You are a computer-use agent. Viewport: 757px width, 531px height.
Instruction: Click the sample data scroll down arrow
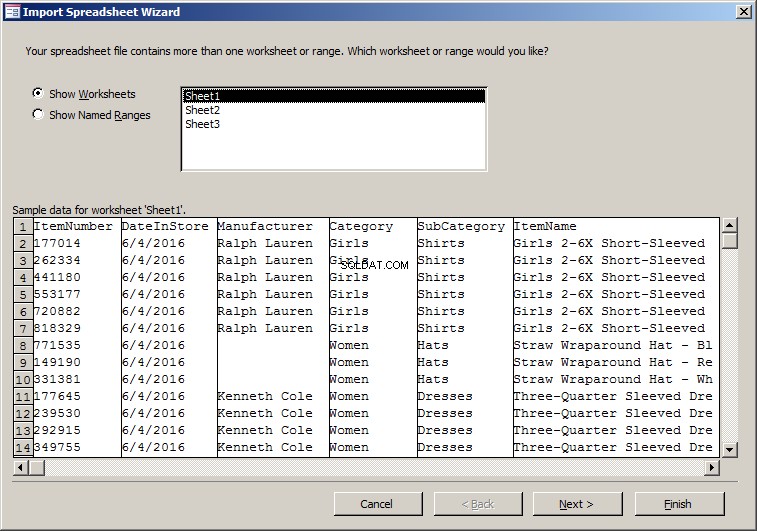coord(729,449)
